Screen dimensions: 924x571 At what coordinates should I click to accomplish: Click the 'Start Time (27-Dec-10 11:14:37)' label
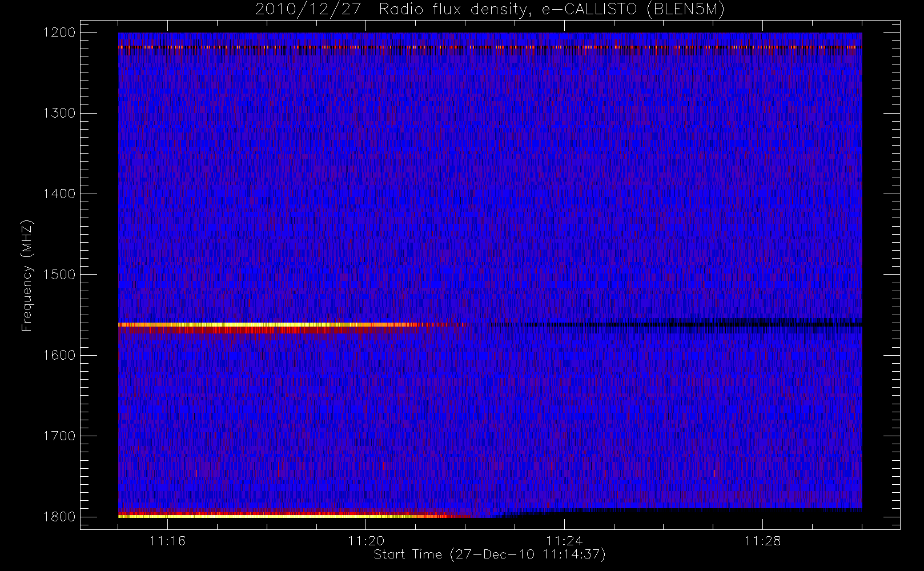coord(489,554)
